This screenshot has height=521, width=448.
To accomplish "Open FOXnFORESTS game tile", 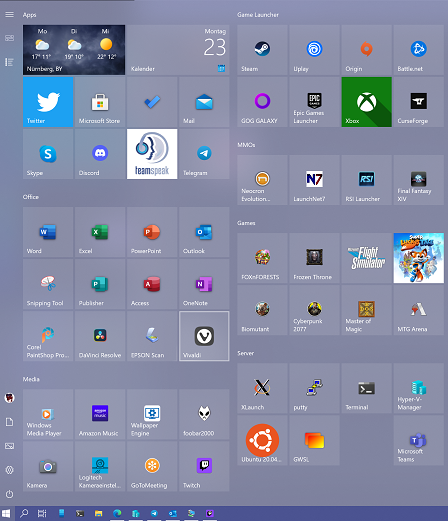I will coord(262,258).
